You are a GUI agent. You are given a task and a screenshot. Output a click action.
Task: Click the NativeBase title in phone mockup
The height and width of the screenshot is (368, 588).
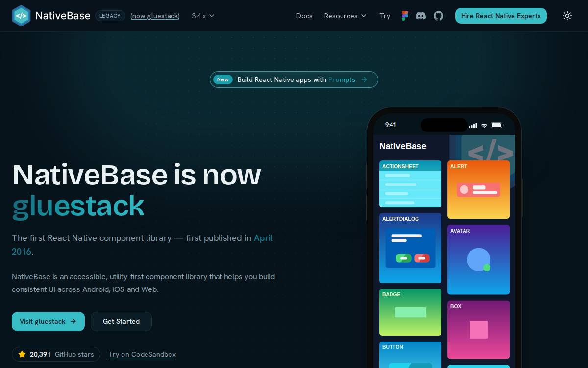click(x=403, y=146)
